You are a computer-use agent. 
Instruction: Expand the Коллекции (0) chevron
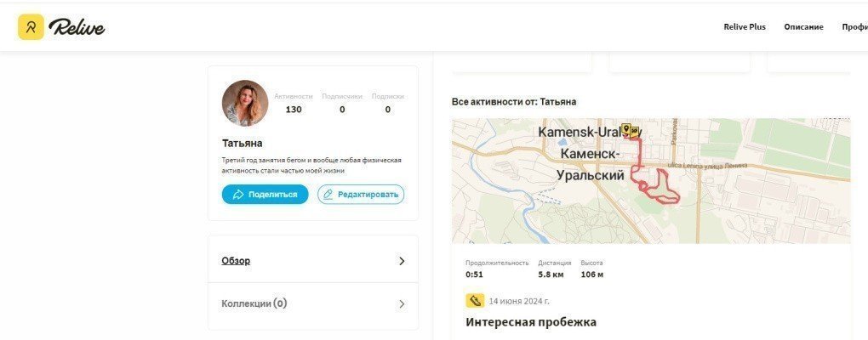pyautogui.click(x=402, y=304)
